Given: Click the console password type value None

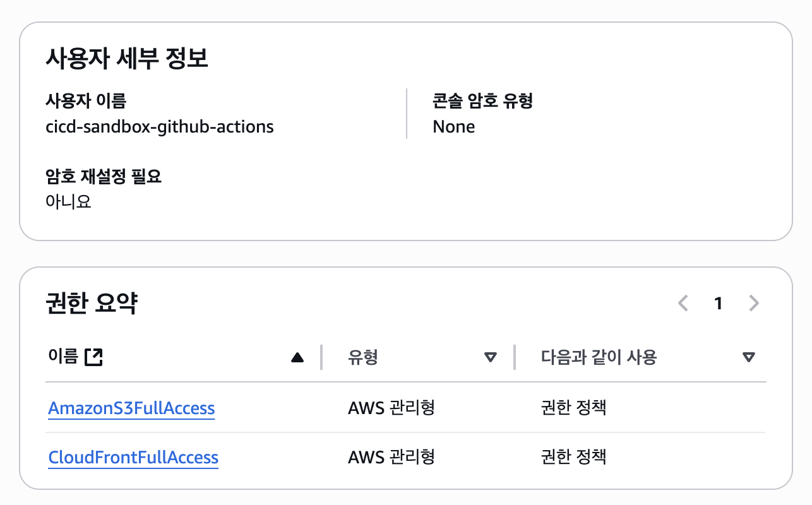Looking at the screenshot, I should [x=454, y=127].
